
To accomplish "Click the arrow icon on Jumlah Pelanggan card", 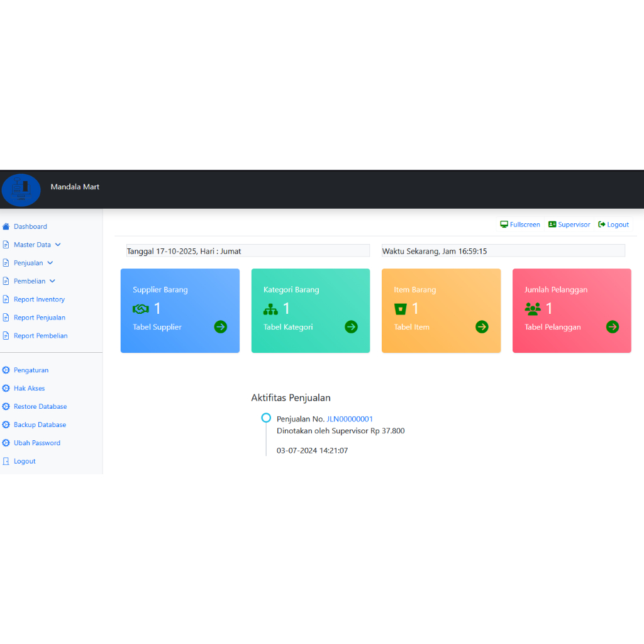I will pyautogui.click(x=613, y=327).
